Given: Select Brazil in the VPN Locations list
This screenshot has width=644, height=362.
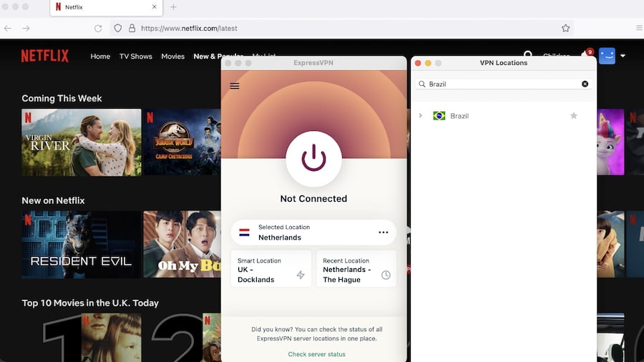Looking at the screenshot, I should tap(504, 116).
